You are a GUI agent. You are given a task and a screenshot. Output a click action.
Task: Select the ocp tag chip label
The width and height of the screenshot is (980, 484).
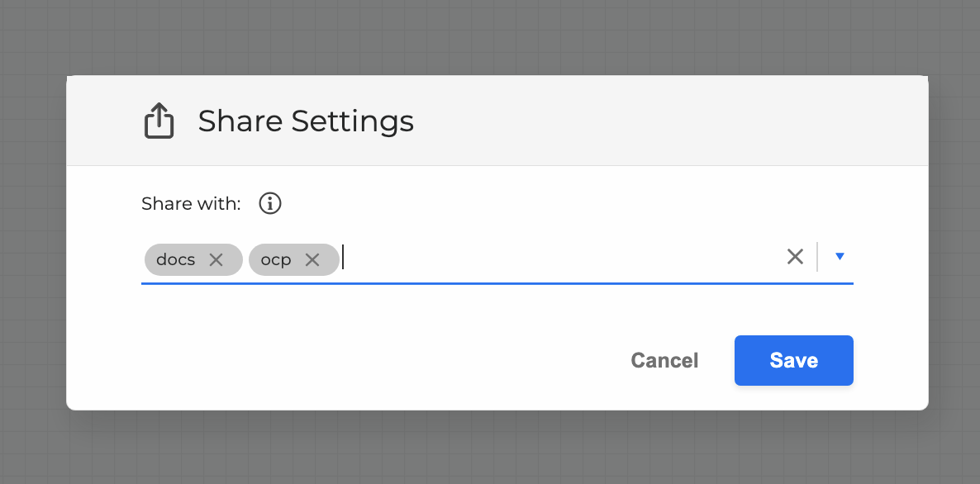(276, 259)
